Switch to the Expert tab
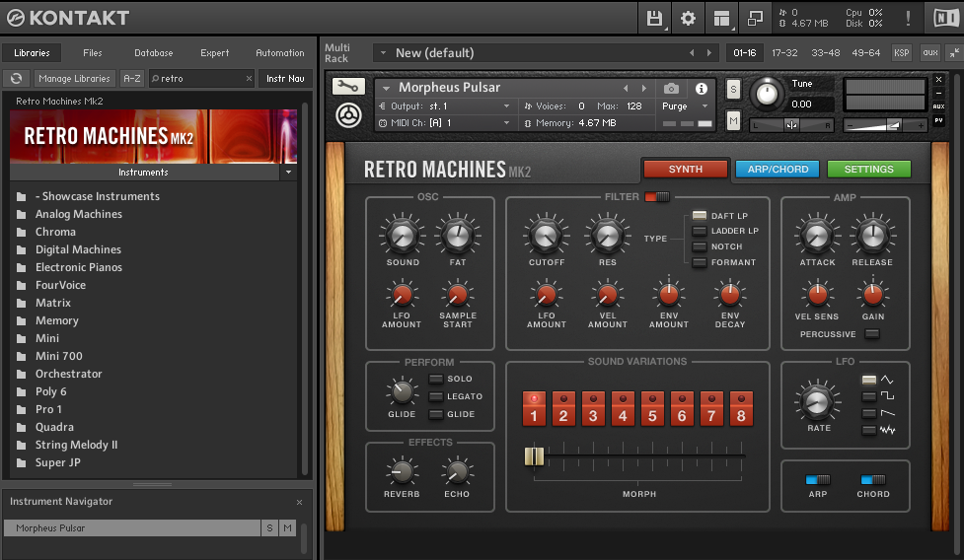Image resolution: width=964 pixels, height=560 pixels. click(x=214, y=53)
